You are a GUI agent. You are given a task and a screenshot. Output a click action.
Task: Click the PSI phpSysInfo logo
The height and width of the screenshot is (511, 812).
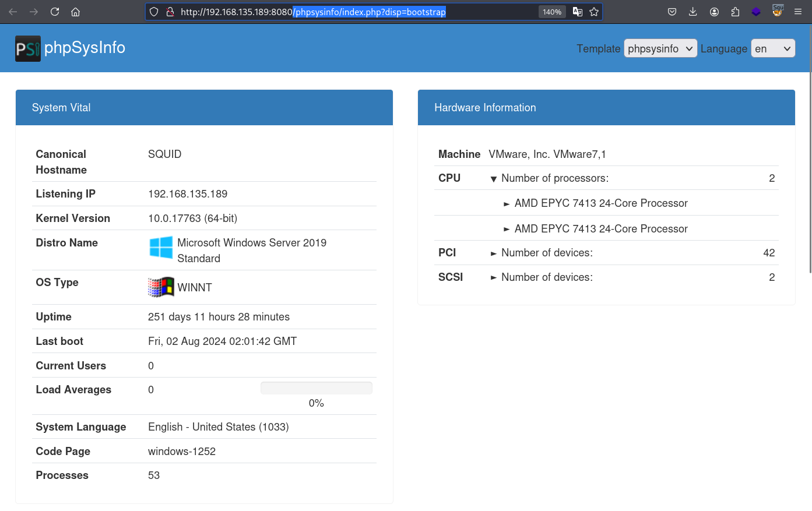(28, 48)
